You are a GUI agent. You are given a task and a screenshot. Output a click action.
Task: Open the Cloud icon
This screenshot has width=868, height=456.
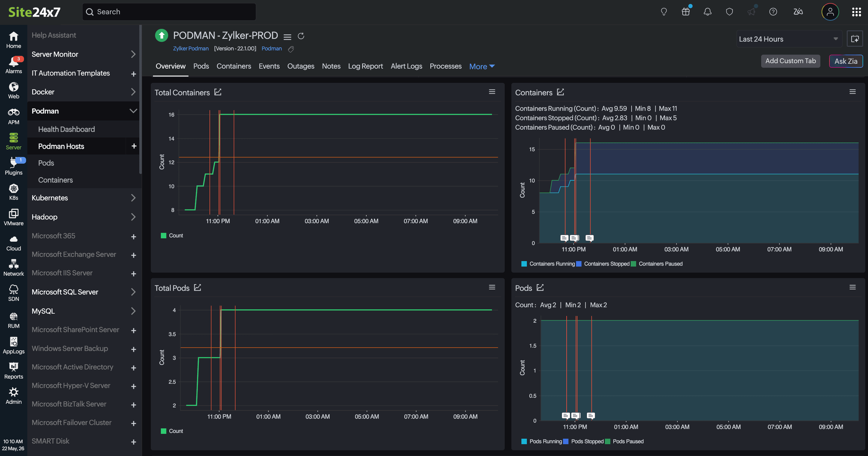point(13,243)
